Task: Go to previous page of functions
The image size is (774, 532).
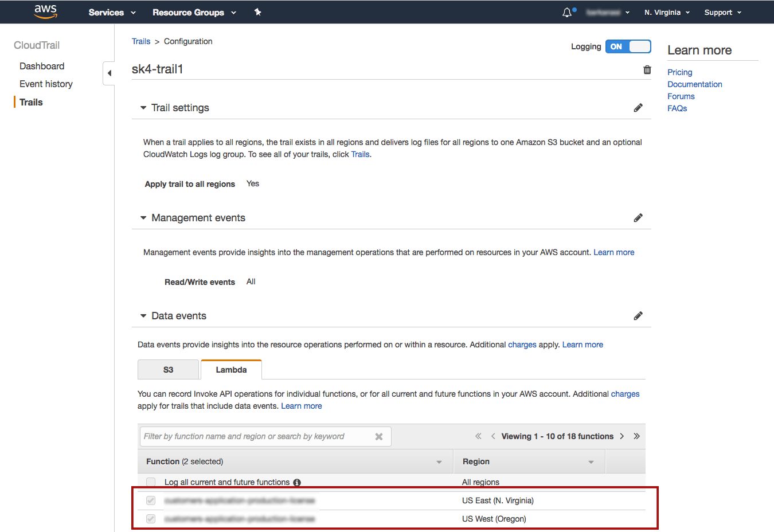Action: 493,436
